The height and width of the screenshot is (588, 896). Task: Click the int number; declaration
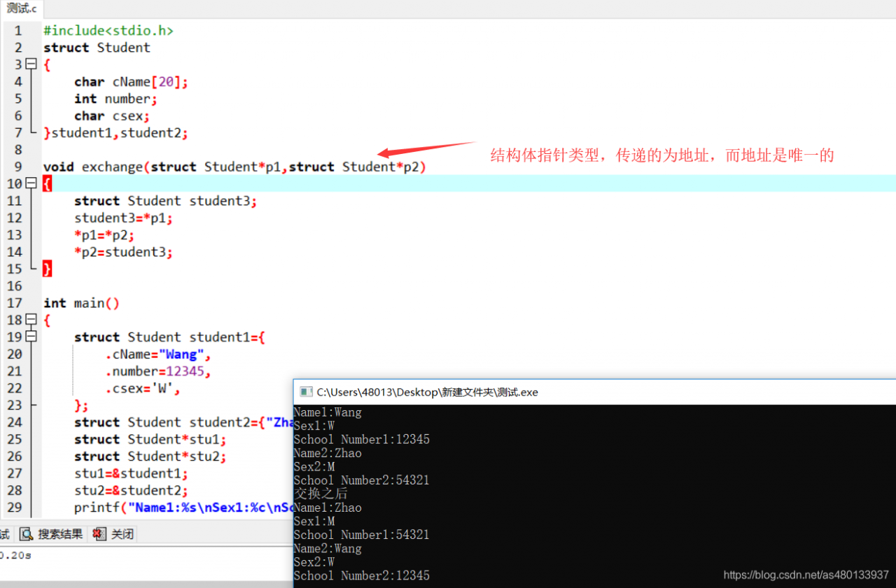[116, 99]
